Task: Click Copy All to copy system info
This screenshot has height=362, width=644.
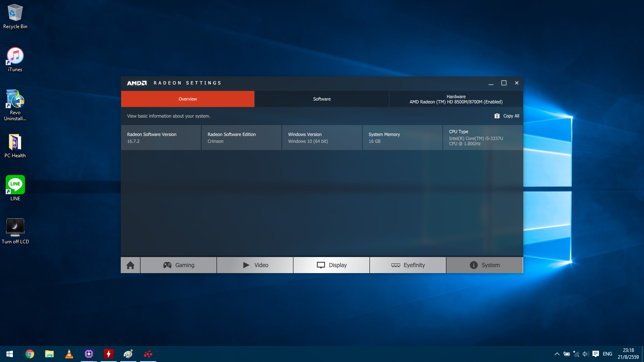Action: pos(507,116)
